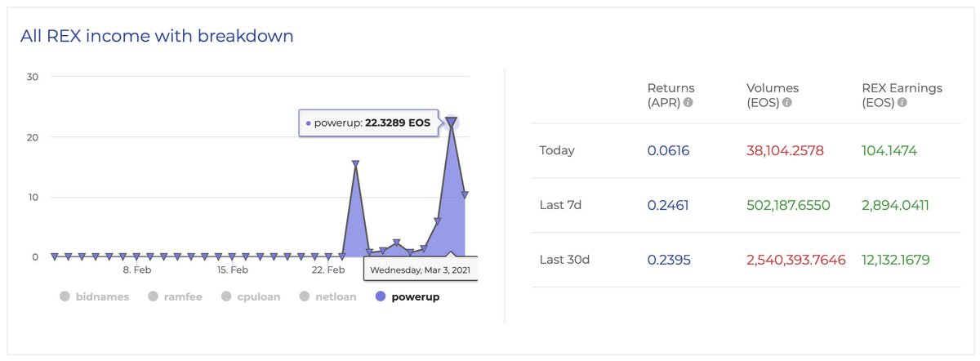
Task: Toggle the bidnames legend series
Action: [95, 296]
